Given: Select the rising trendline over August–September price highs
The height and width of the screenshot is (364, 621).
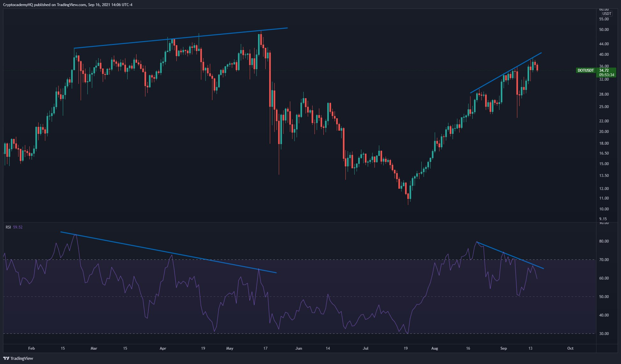Looking at the screenshot, I should (506, 73).
